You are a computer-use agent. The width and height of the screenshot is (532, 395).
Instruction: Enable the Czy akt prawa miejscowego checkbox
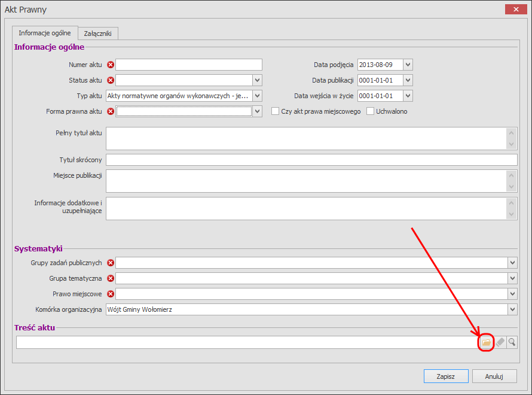[x=275, y=111]
